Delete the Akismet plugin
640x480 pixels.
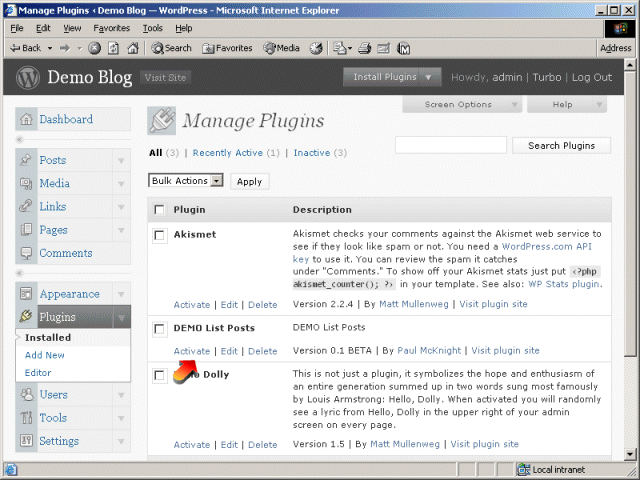[x=262, y=304]
